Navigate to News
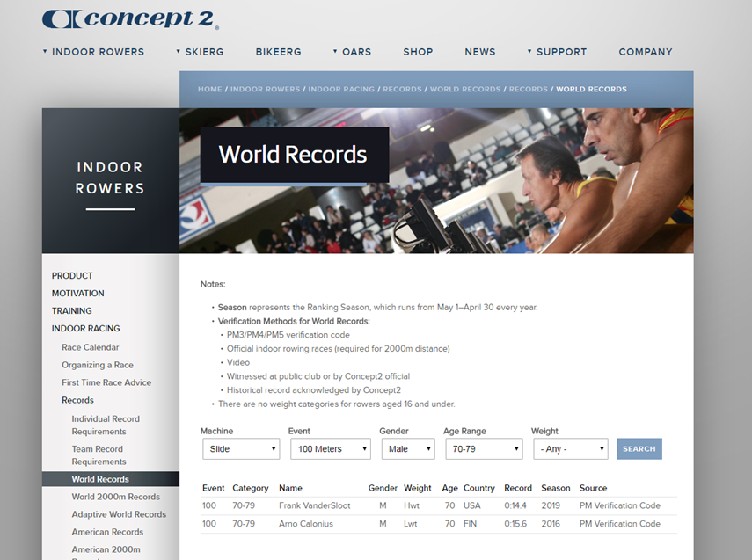Screen dimensions: 752x560 (480, 52)
